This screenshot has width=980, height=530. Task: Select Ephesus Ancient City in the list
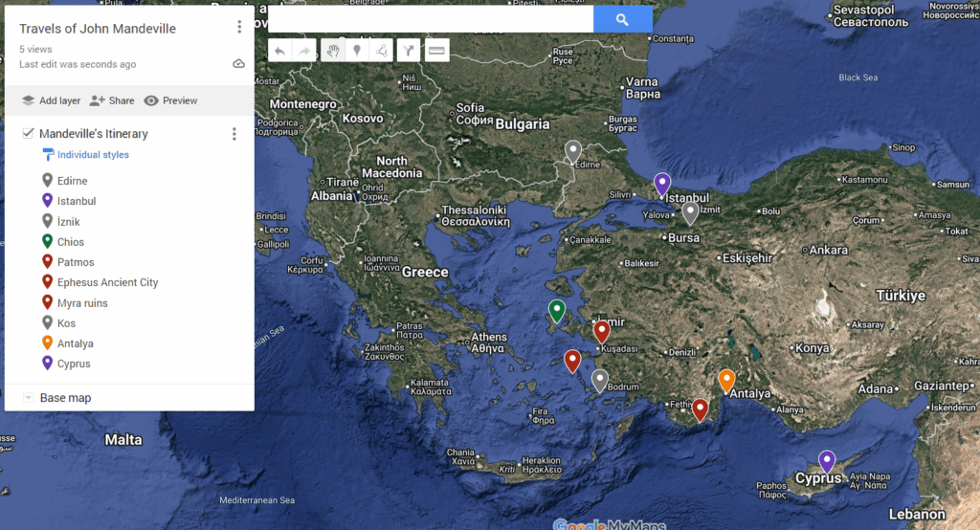point(107,283)
